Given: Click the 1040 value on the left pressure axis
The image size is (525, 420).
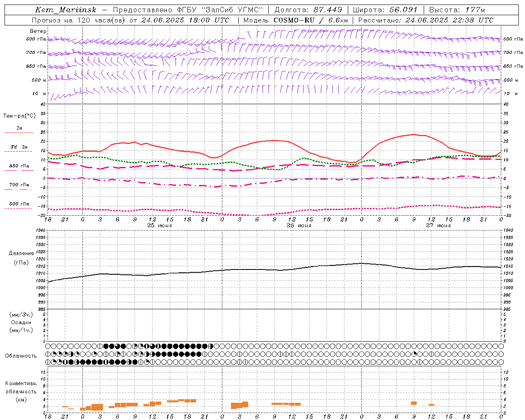Looking at the screenshot, I should coord(41,231).
